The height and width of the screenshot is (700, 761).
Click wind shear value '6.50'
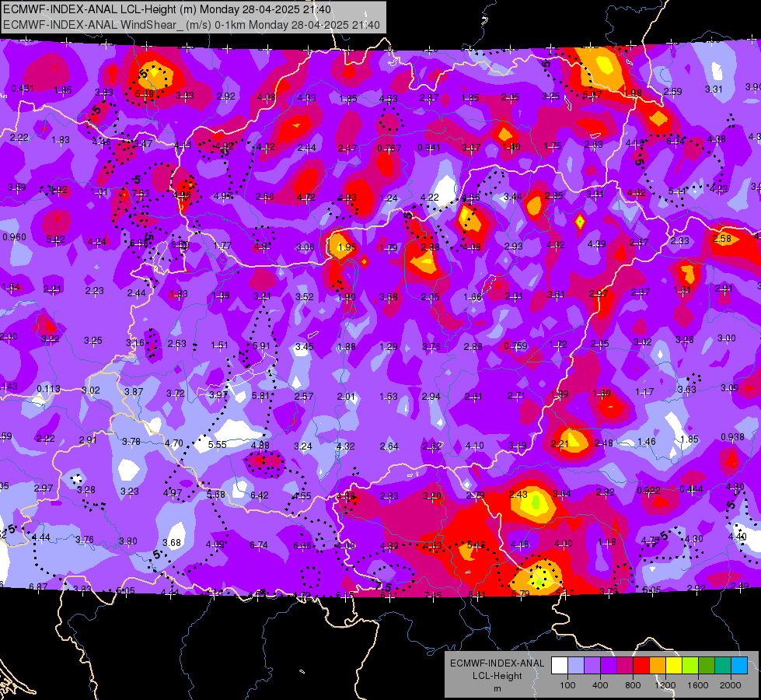180,245
